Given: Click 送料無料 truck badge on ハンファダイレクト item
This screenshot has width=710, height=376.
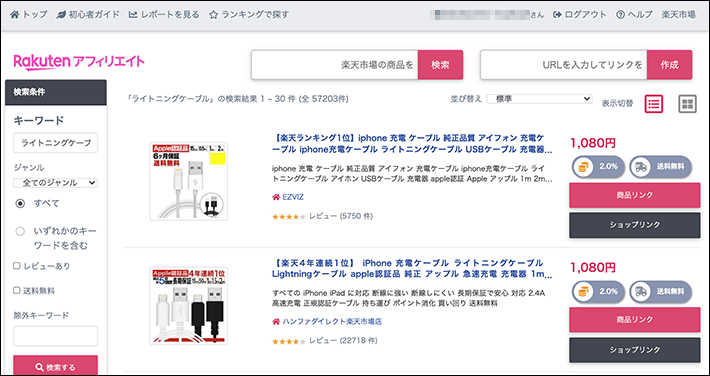Looking at the screenshot, I should (661, 291).
